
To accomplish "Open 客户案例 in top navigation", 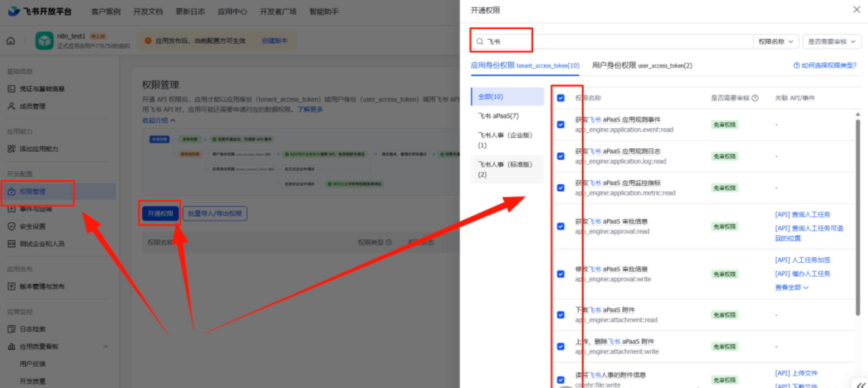I will click(x=106, y=12).
